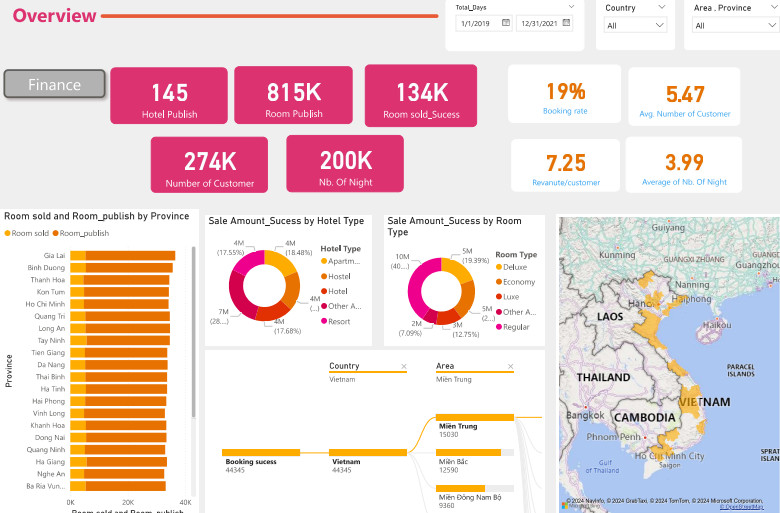Click the Overview page title
Viewport: 780px width, 513px height.
[54, 15]
